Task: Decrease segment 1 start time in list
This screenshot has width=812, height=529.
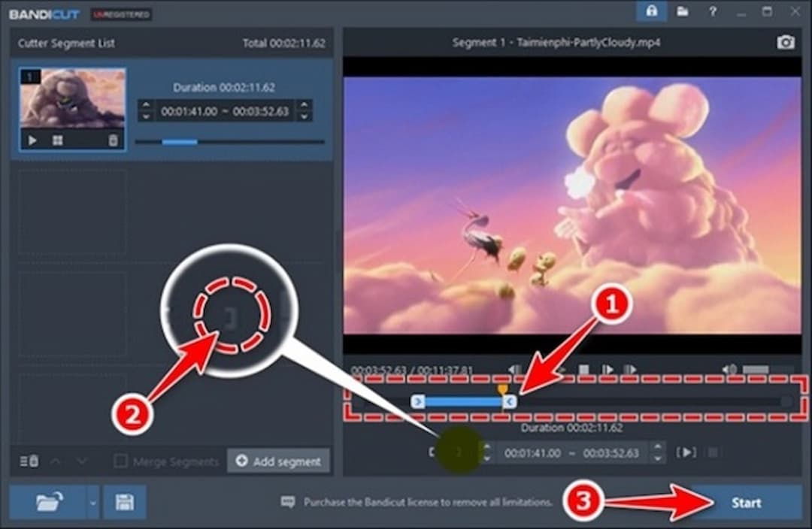Action: pos(146,116)
